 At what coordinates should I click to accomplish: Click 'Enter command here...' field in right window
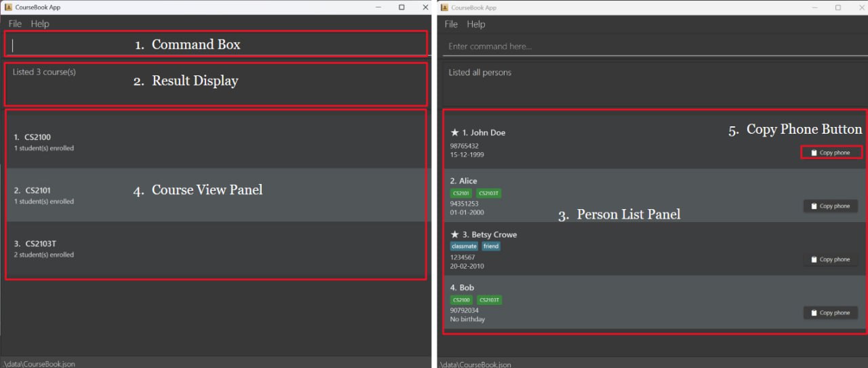[x=654, y=46]
